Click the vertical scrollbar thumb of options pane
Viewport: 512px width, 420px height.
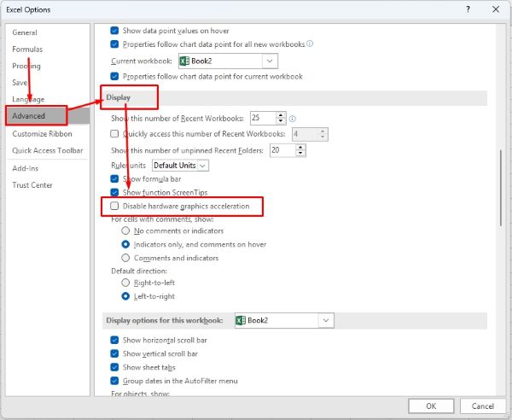click(x=500, y=188)
